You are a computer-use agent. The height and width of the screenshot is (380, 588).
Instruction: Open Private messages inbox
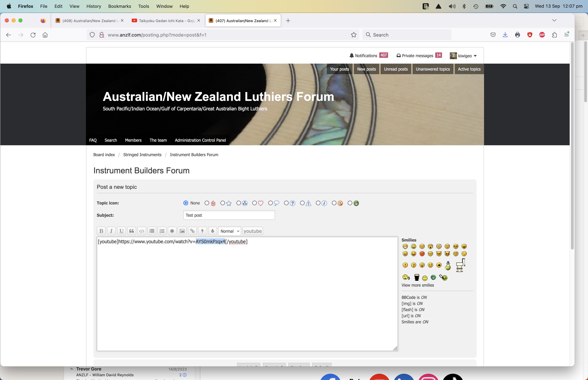point(419,55)
